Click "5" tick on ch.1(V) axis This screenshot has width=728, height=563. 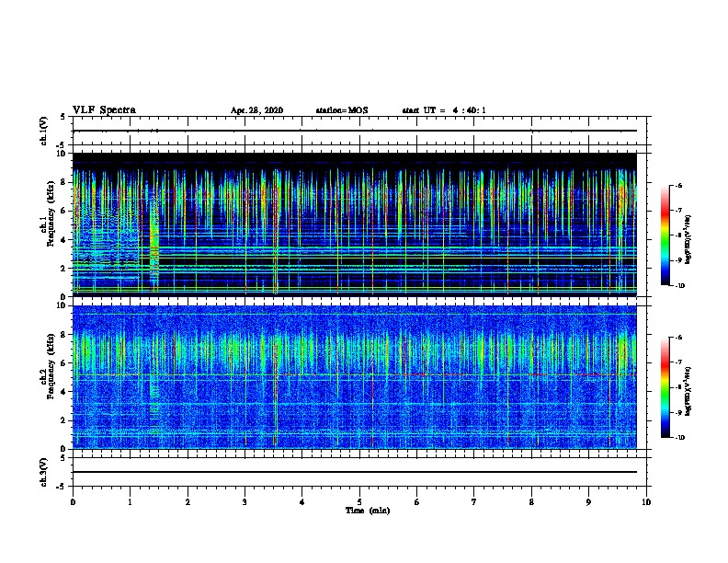coord(63,117)
